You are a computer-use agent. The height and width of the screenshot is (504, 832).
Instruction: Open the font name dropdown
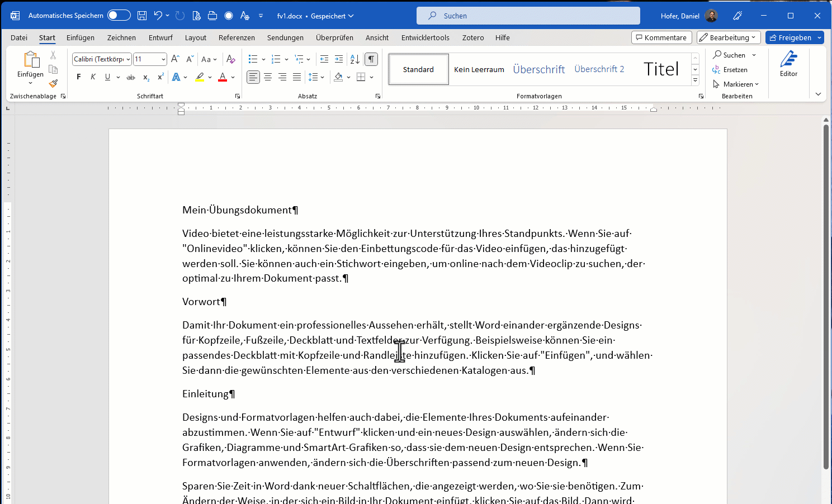pyautogui.click(x=128, y=59)
